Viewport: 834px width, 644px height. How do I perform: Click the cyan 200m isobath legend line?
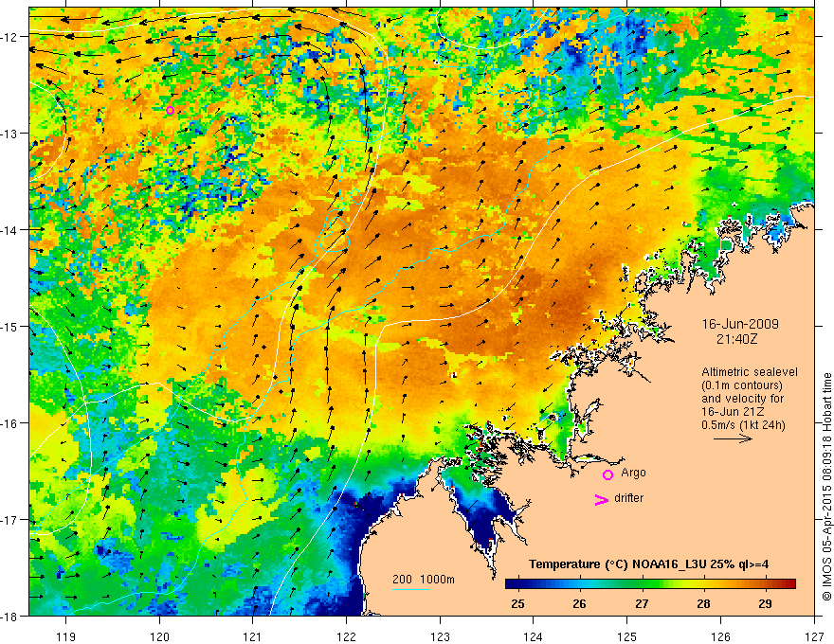(411, 589)
